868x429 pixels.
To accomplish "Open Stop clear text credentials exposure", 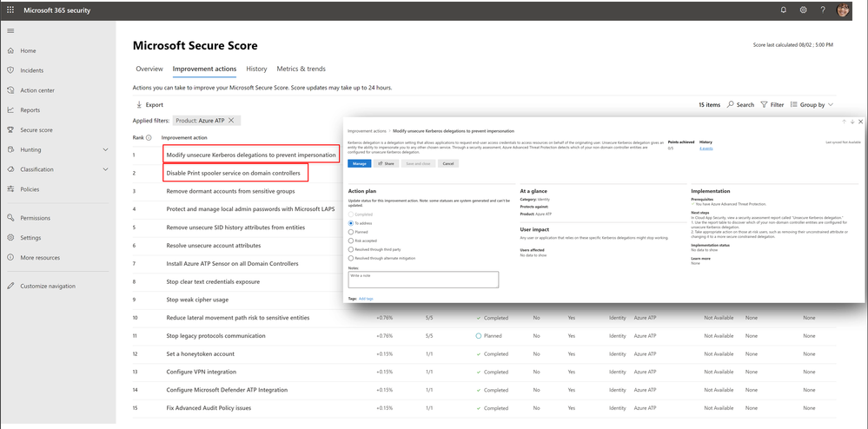I will pos(213,281).
